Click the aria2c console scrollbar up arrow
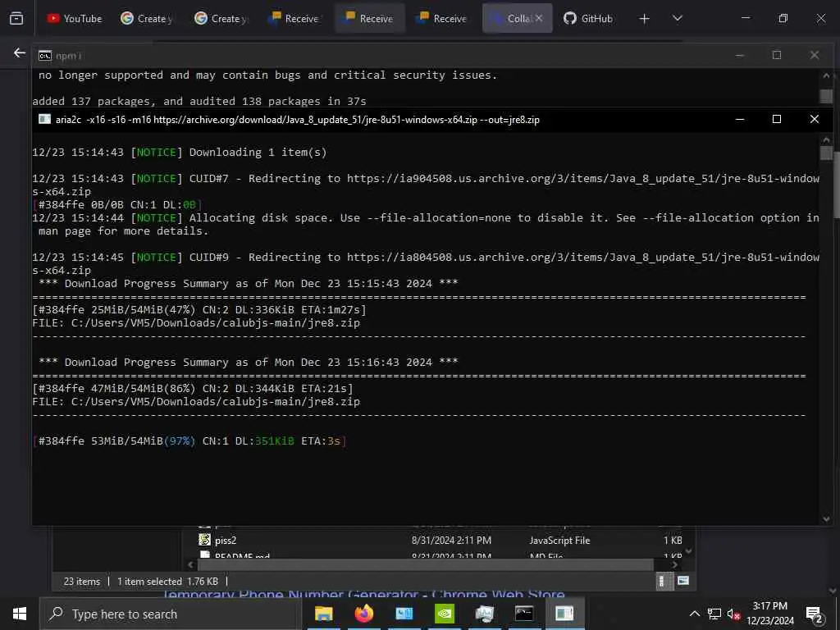 pyautogui.click(x=826, y=139)
